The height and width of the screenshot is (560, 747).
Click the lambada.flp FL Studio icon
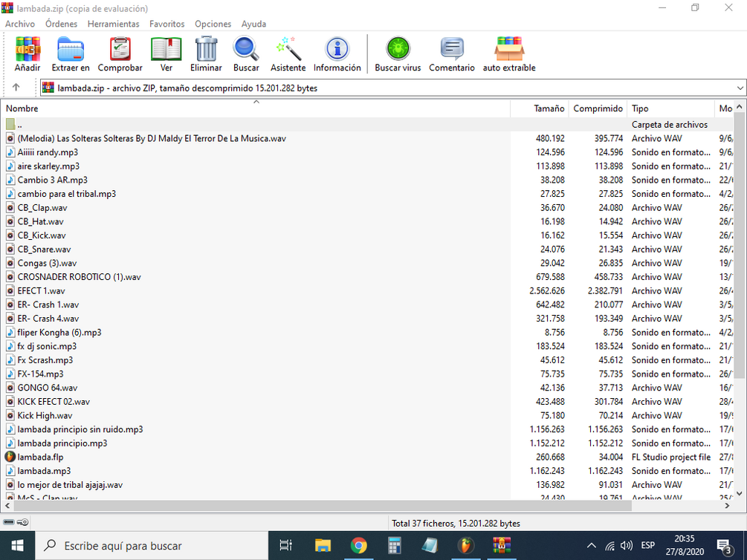[10, 457]
